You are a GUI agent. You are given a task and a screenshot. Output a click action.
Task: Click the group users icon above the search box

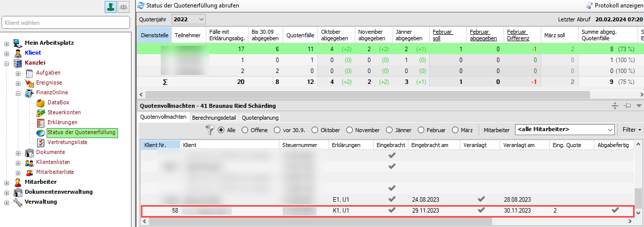tap(123, 6)
